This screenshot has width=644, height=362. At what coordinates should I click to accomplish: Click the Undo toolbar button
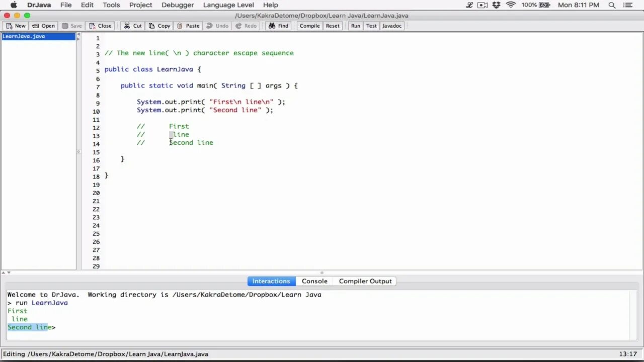coord(217,26)
